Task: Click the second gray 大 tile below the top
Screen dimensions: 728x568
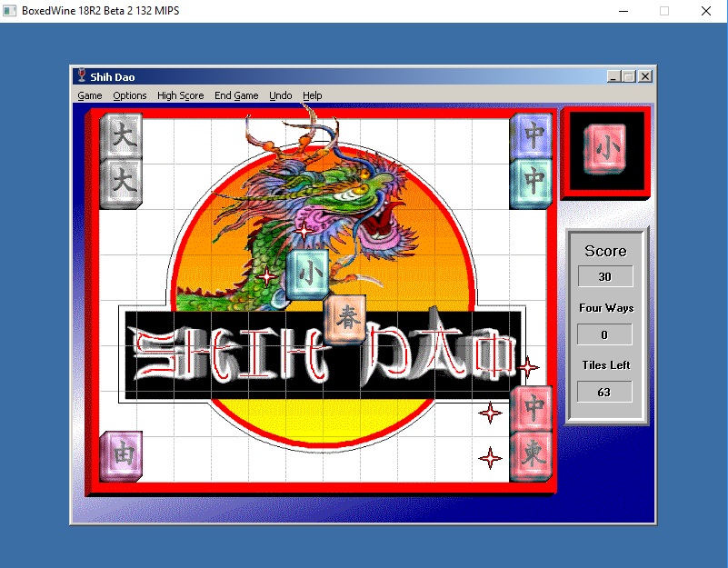Action: coord(121,183)
